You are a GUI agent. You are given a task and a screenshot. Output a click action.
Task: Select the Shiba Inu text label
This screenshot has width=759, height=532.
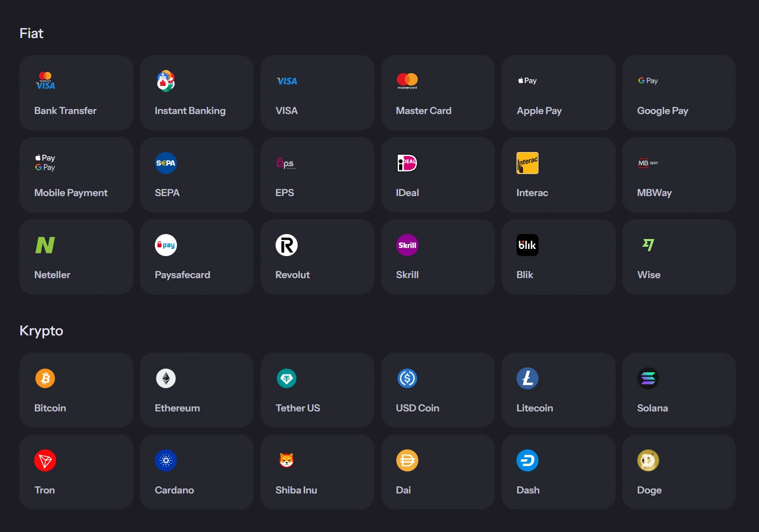(x=296, y=490)
